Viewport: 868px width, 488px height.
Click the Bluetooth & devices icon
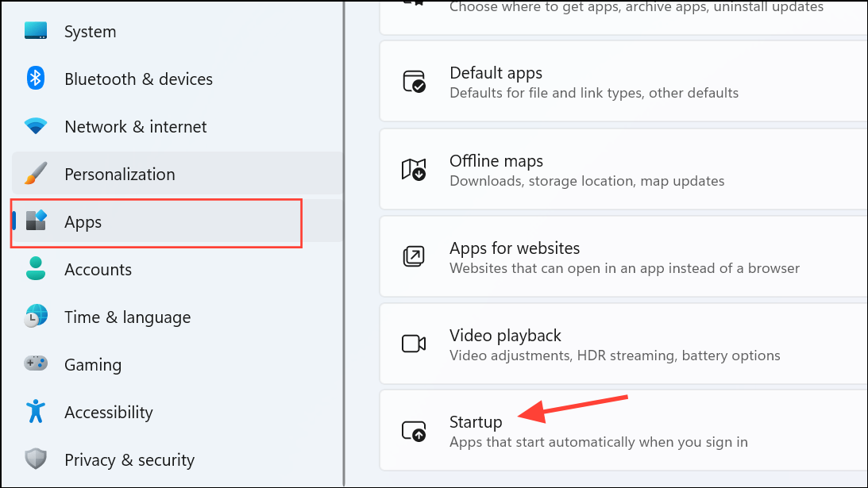tap(35, 79)
